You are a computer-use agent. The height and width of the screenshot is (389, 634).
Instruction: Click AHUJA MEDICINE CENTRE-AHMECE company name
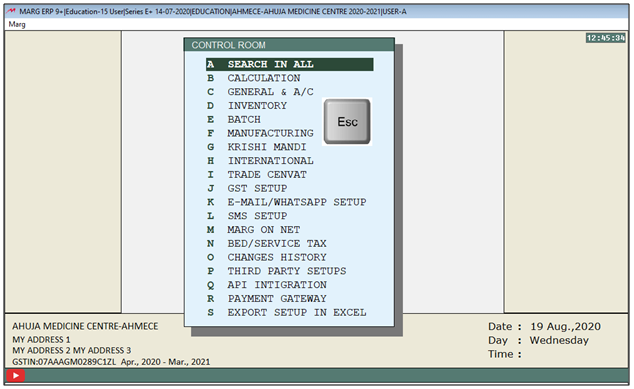(x=85, y=326)
